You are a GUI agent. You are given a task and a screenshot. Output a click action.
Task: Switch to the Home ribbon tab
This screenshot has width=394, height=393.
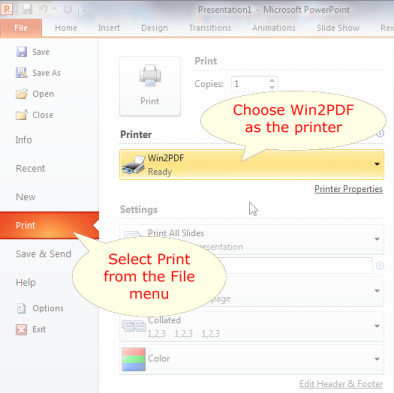click(x=66, y=28)
